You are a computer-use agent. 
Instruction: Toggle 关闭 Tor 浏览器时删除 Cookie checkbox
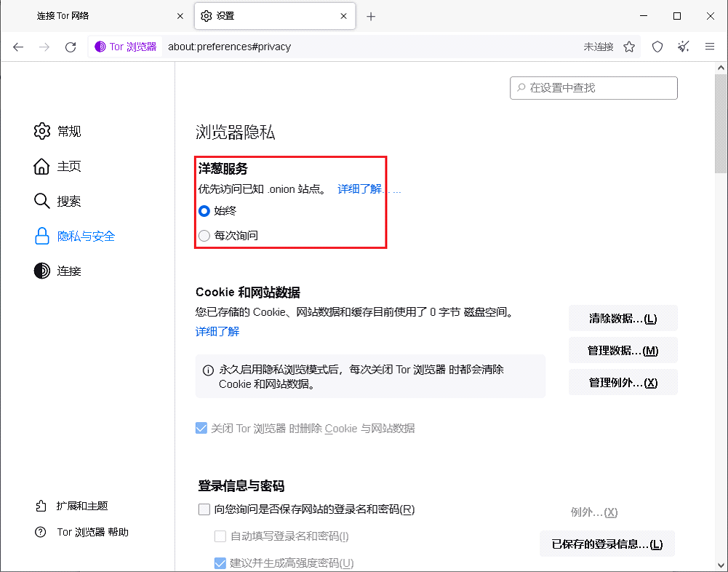point(201,428)
